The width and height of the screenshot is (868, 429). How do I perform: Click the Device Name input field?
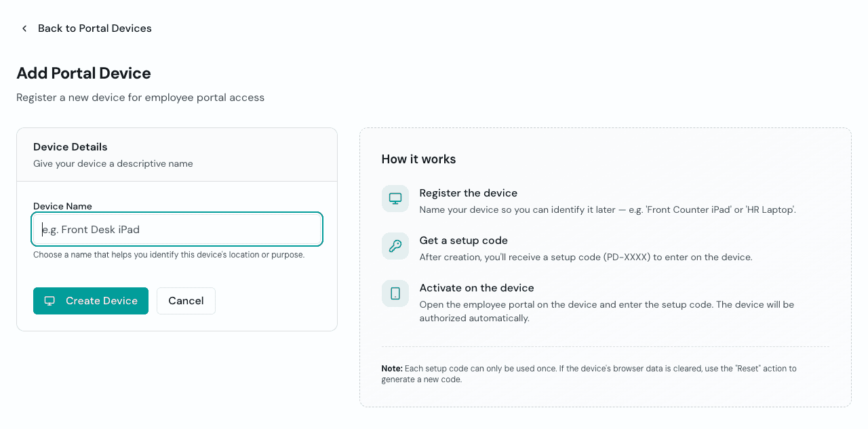177,229
